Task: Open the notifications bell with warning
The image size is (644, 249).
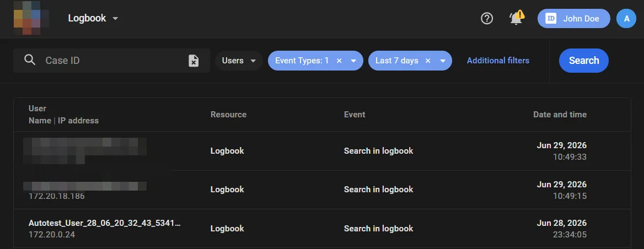Action: 517,18
